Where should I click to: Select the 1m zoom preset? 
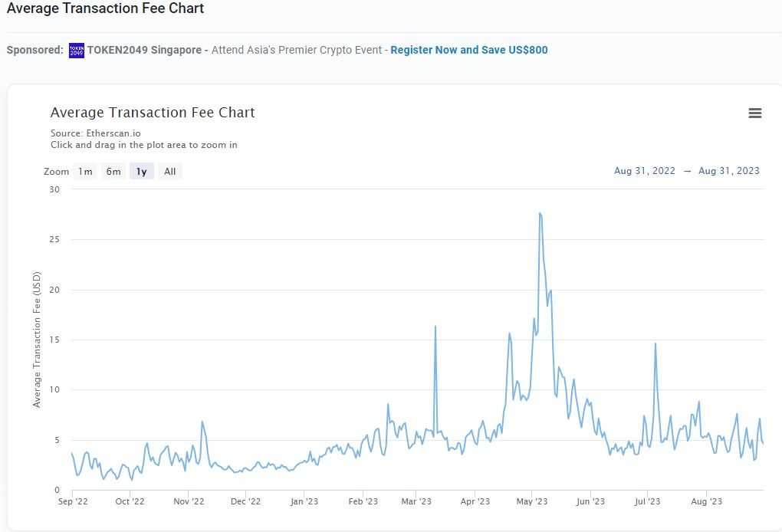coord(85,171)
